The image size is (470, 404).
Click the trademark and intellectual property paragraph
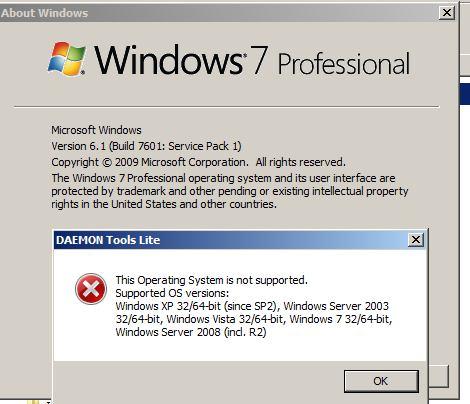230,191
